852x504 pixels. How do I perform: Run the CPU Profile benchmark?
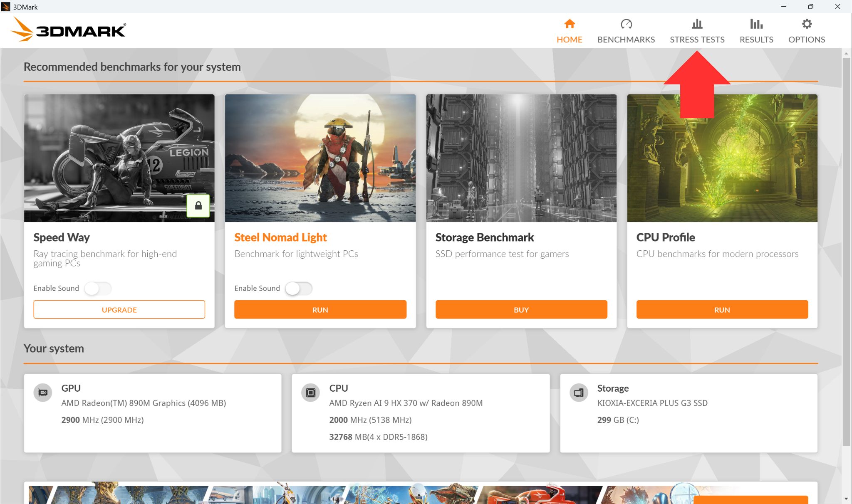[722, 310]
